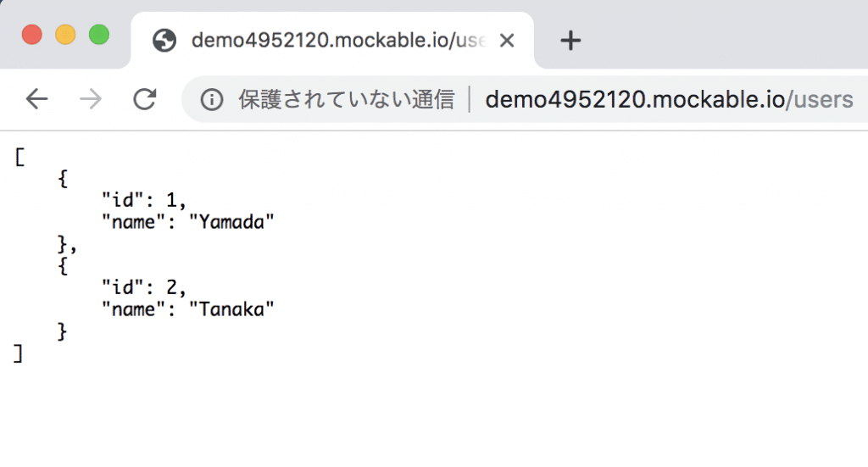The height and width of the screenshot is (467, 868).
Task: Select the demo4952120.mockable.io tab
Action: (x=332, y=41)
